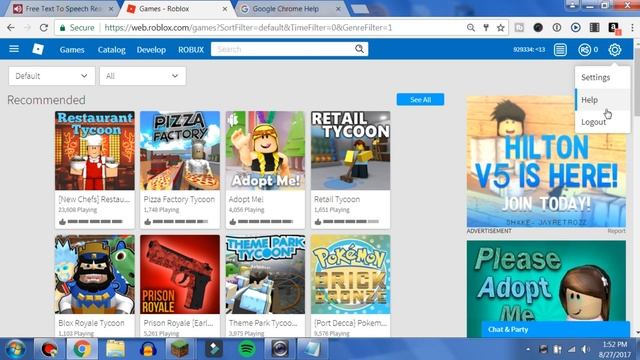Open the Chat & Party bar
640x360 pixels.
coord(555,329)
